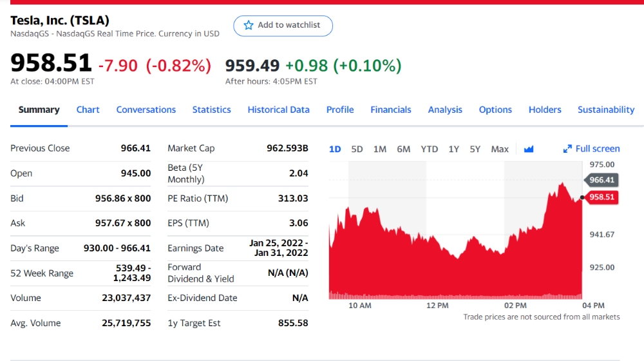Click the Ask value 957.67 x 800
This screenshot has height=361, width=644.
click(x=123, y=223)
